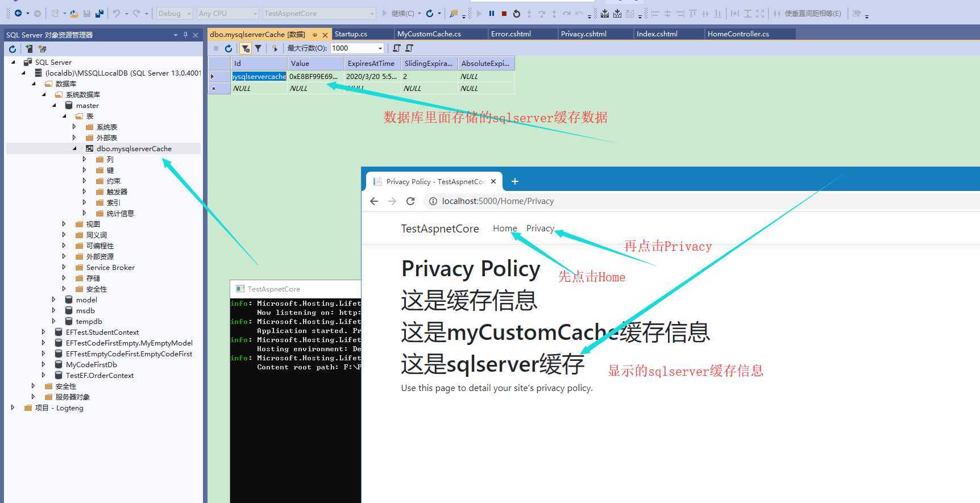The height and width of the screenshot is (503, 980).
Task: Click the Continue (继续) debug button
Action: coord(397,13)
